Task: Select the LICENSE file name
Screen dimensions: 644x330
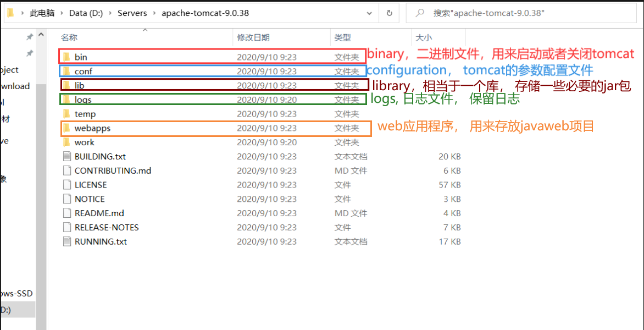Action: [91, 185]
